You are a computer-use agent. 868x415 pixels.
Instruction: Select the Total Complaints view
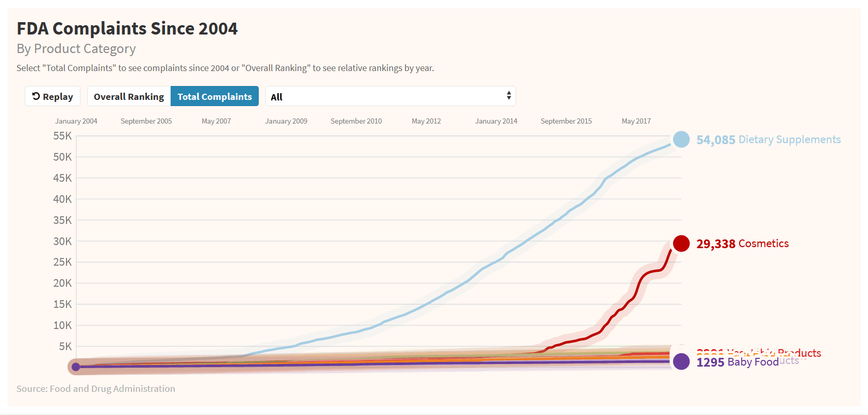[x=214, y=96]
